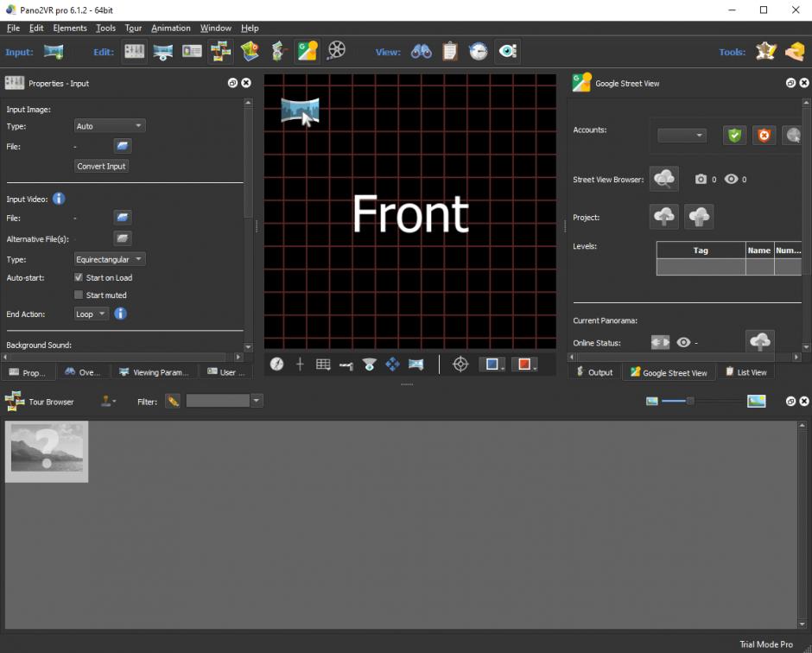Open the Animation menu
Image resolution: width=812 pixels, height=653 pixels.
[171, 28]
